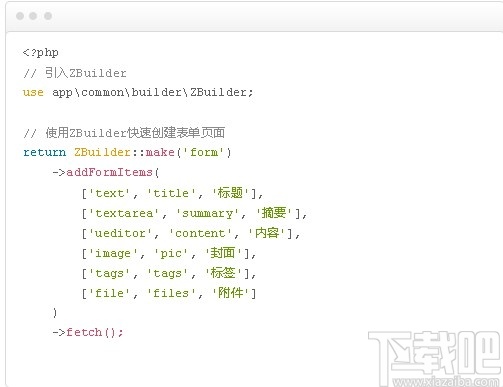503x387 pixels.
Task: Click the 'form' string argument
Action: click(204, 152)
